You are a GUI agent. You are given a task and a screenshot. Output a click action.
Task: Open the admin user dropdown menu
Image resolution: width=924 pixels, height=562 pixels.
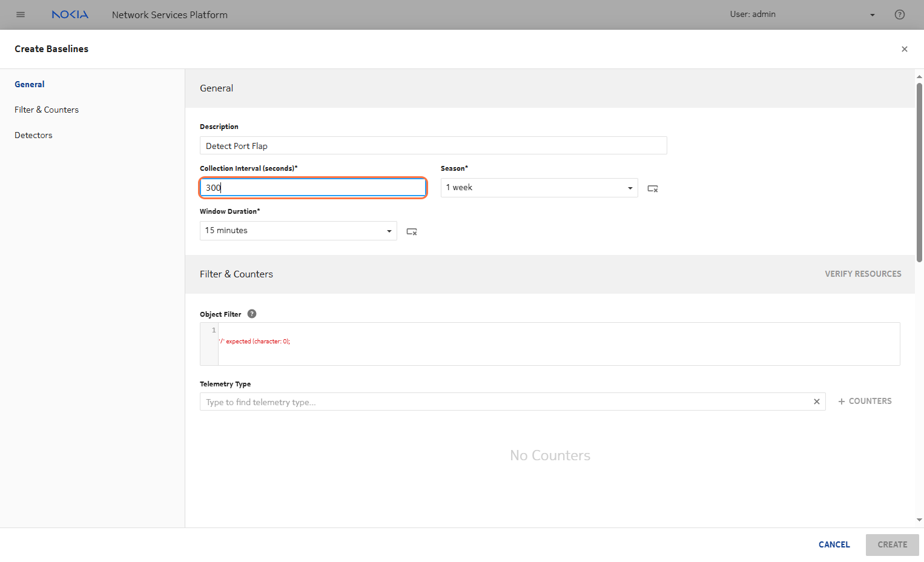[872, 15]
